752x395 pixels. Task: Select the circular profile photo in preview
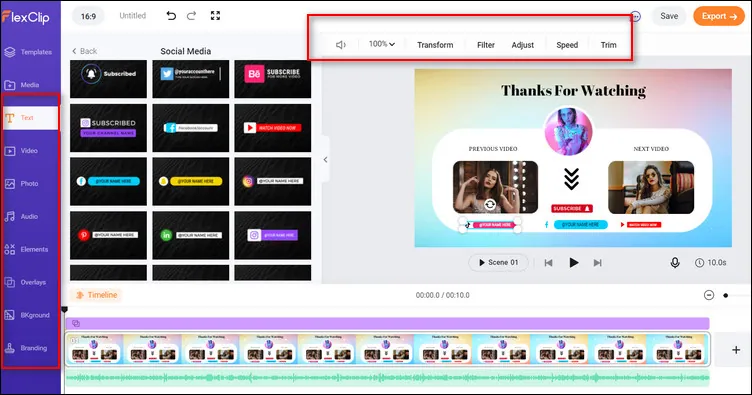(568, 131)
